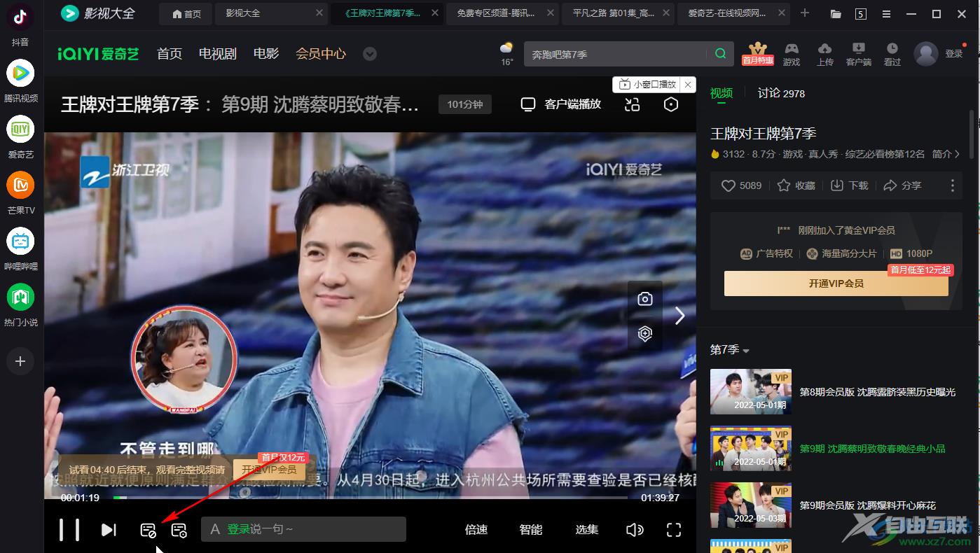Open Douyin from the left sidebar
Screen dimensions: 980x553
point(20,17)
